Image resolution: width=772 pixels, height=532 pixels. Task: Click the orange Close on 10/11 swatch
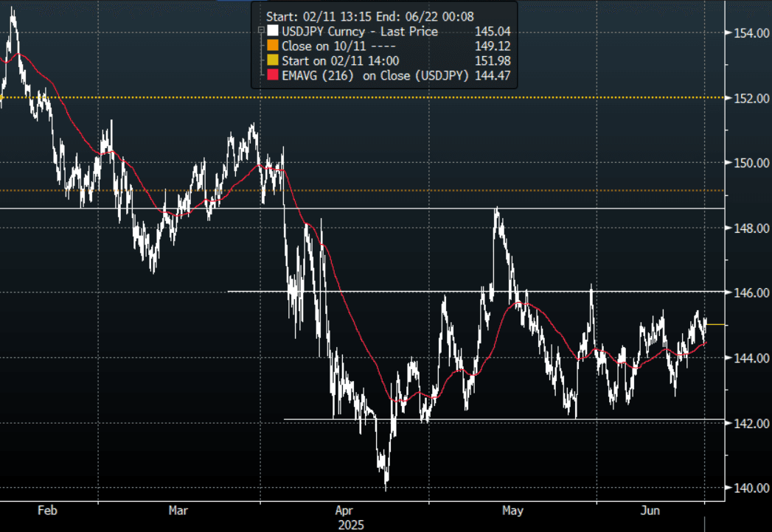(x=273, y=46)
